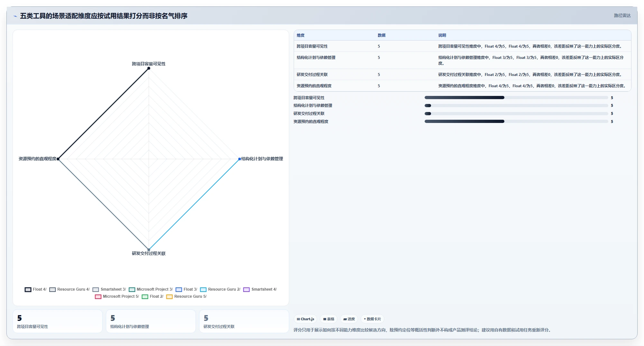Click the radar point at 结构化计划与依赖管理
The image size is (644, 346).
pos(239,159)
